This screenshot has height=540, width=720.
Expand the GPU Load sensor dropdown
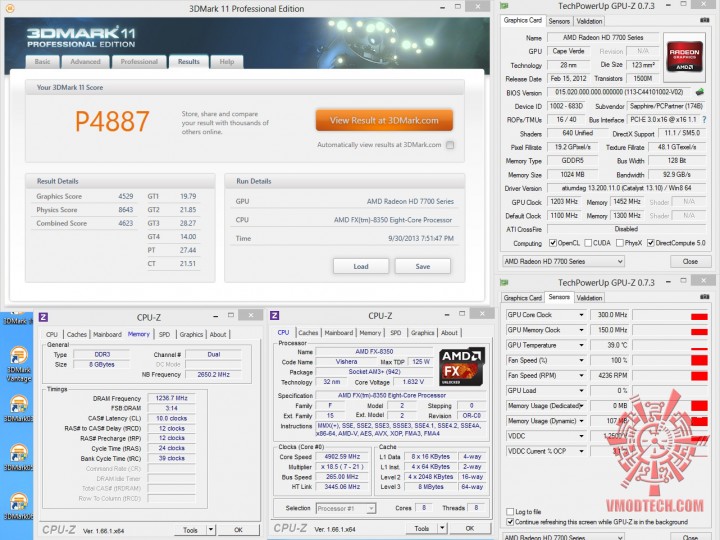581,391
